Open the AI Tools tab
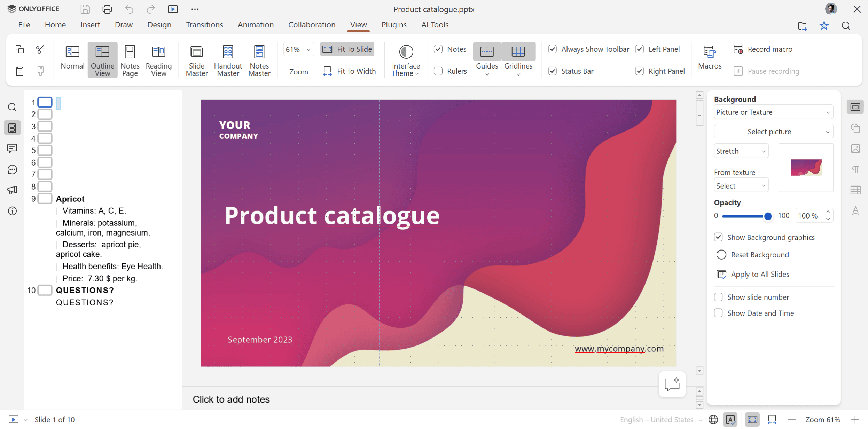Viewport: 868px width, 429px height. point(435,25)
